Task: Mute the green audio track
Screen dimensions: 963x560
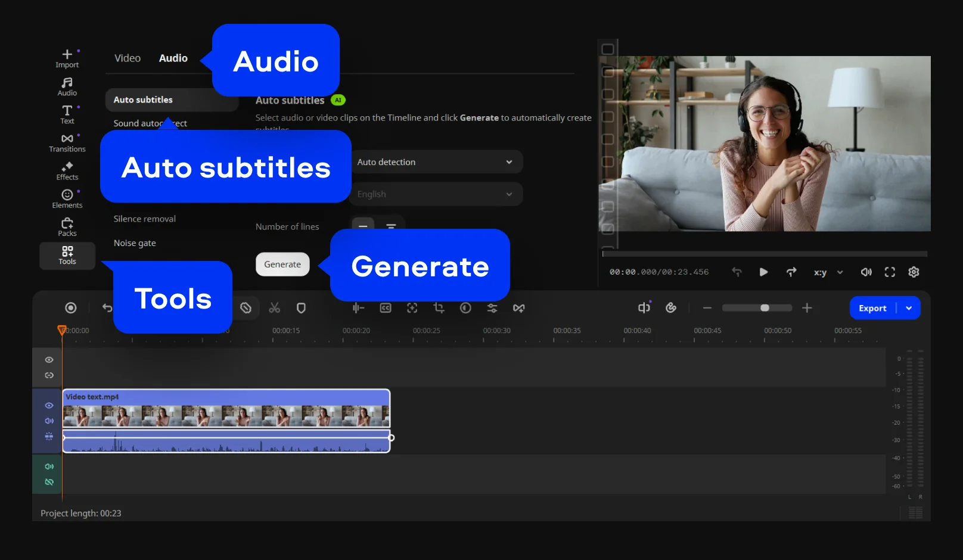Action: tap(49, 466)
